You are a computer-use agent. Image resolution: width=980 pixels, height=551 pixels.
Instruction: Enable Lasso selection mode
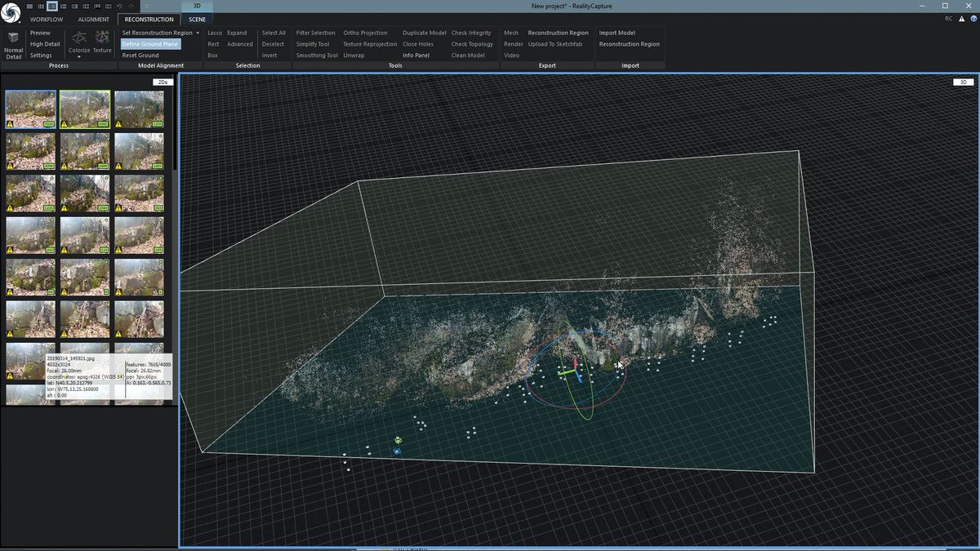tap(214, 33)
